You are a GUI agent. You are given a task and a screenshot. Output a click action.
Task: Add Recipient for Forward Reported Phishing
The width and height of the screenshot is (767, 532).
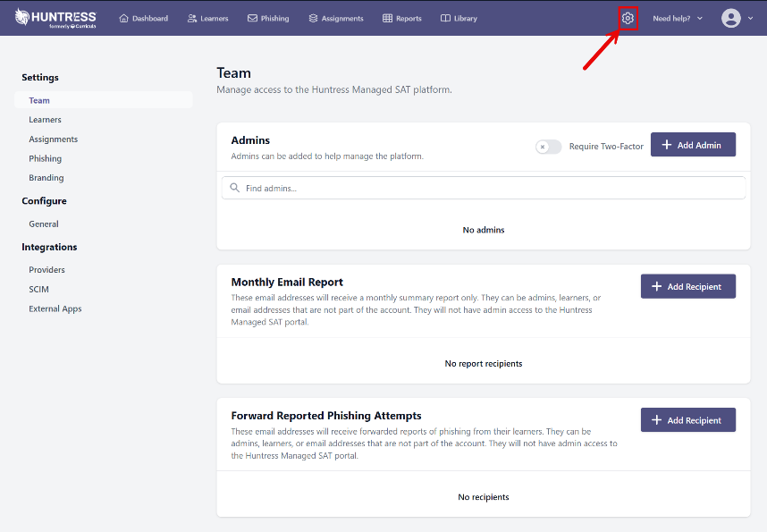pos(687,420)
